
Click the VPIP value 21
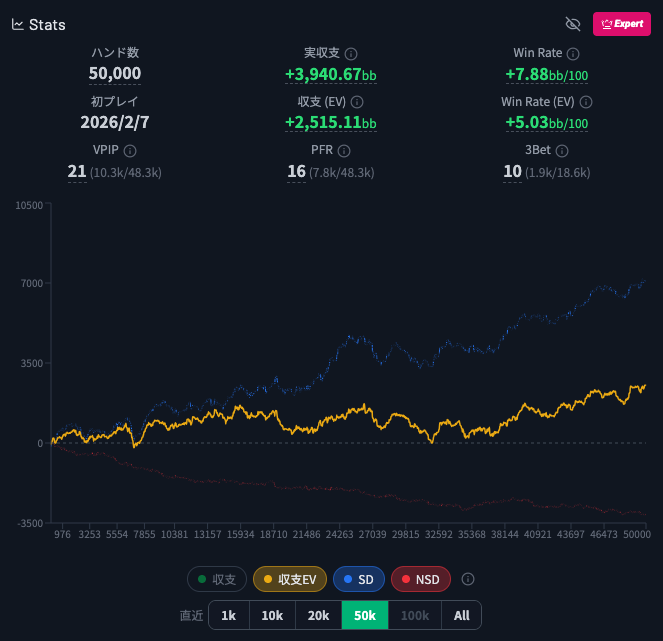[x=77, y=172]
